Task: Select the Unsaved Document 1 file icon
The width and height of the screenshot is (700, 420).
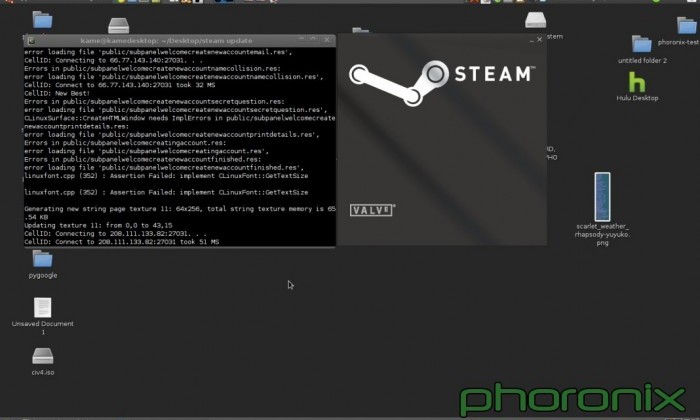Action: click(x=42, y=308)
